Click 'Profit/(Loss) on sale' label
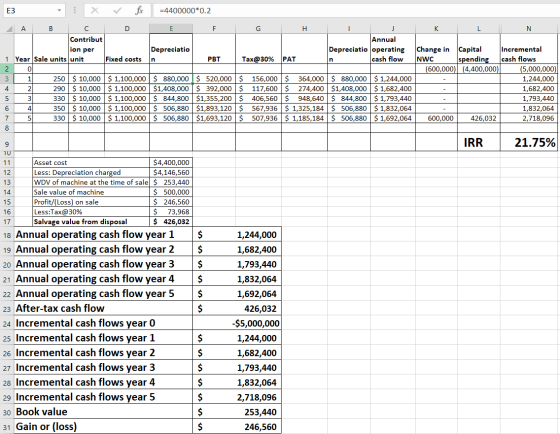This screenshot has width=560, height=434. [x=91, y=202]
